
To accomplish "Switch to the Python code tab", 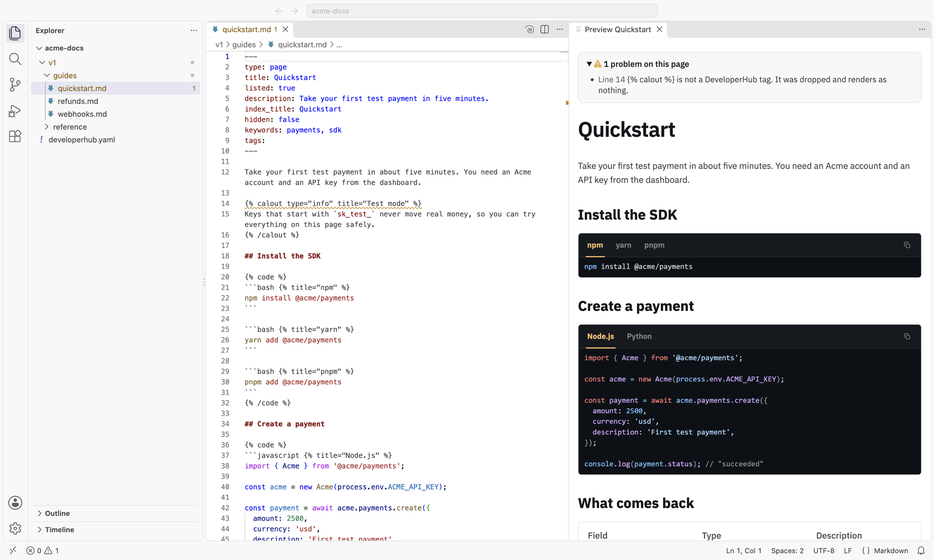I will tap(639, 336).
